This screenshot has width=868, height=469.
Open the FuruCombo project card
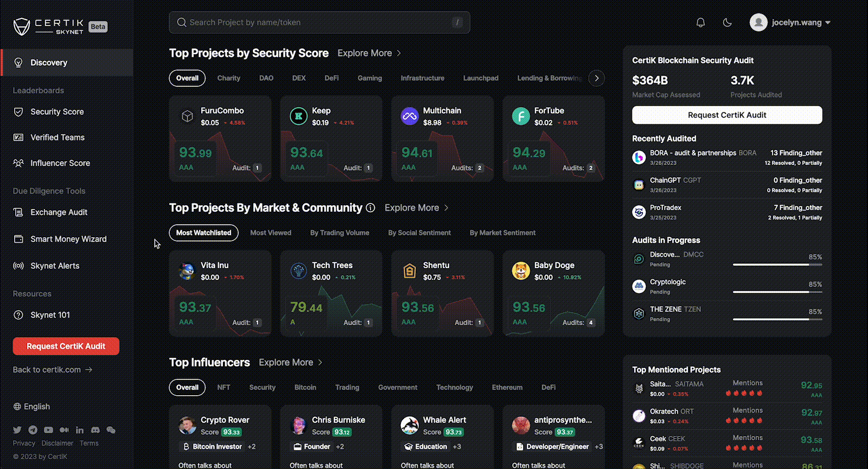(220, 138)
